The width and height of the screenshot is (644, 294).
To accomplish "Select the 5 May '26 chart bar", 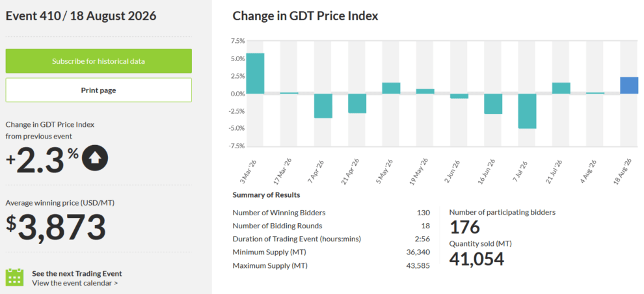I will [x=391, y=88].
